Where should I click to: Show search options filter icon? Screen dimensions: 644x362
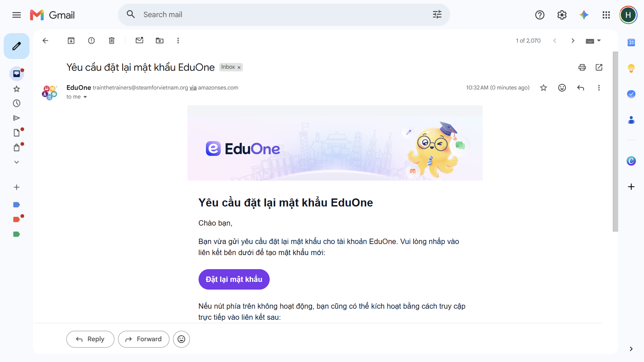tap(437, 14)
